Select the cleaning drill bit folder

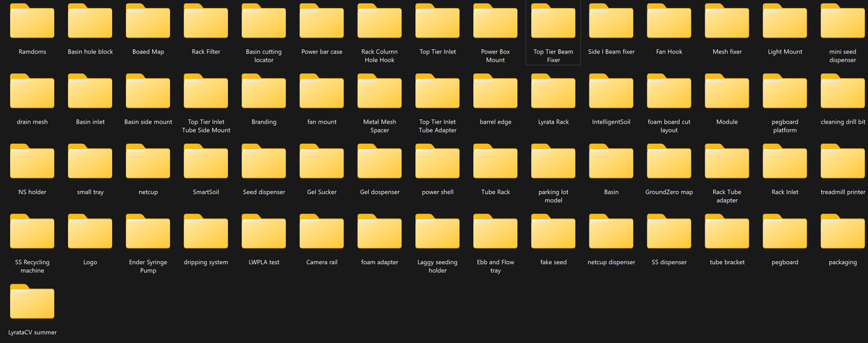tap(843, 90)
